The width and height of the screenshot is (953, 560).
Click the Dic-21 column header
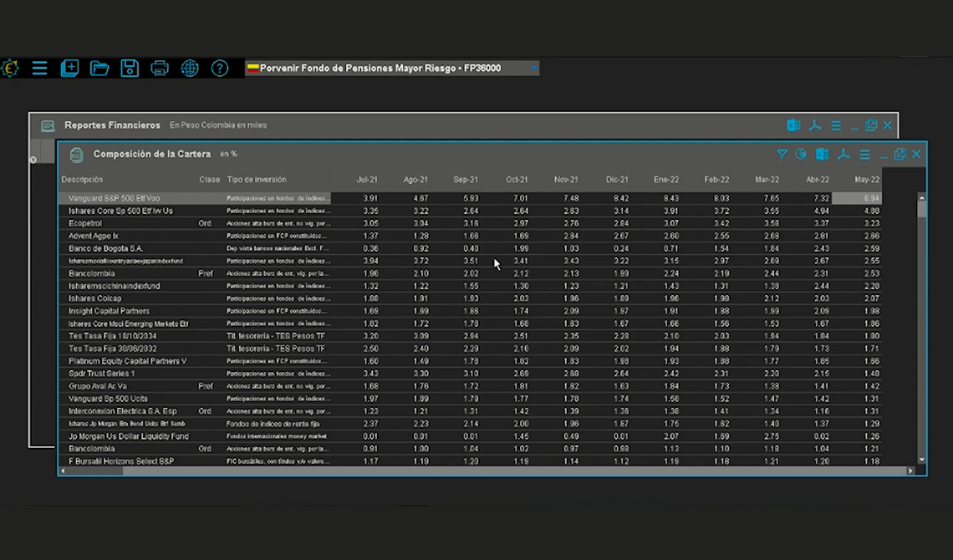point(617,180)
